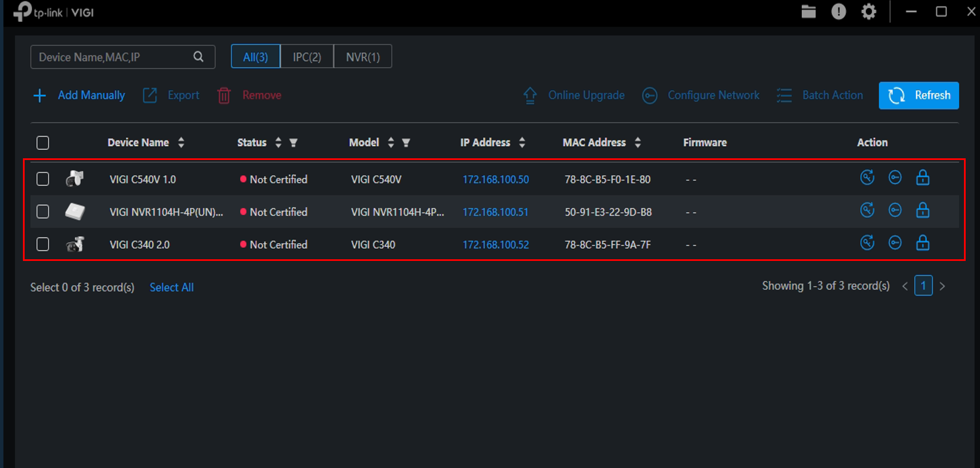
Task: Open the Status column filter
Action: click(x=293, y=143)
